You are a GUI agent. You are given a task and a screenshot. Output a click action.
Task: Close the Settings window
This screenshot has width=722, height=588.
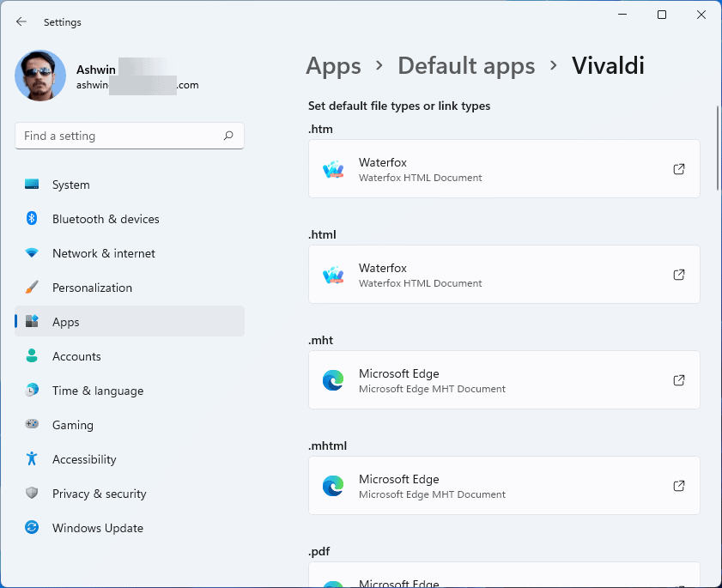tap(701, 15)
